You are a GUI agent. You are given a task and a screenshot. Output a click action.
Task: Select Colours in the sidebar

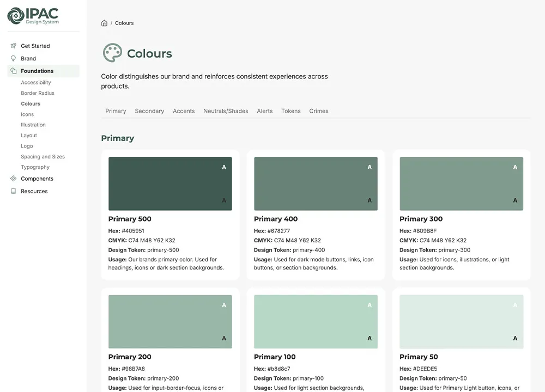coord(31,103)
